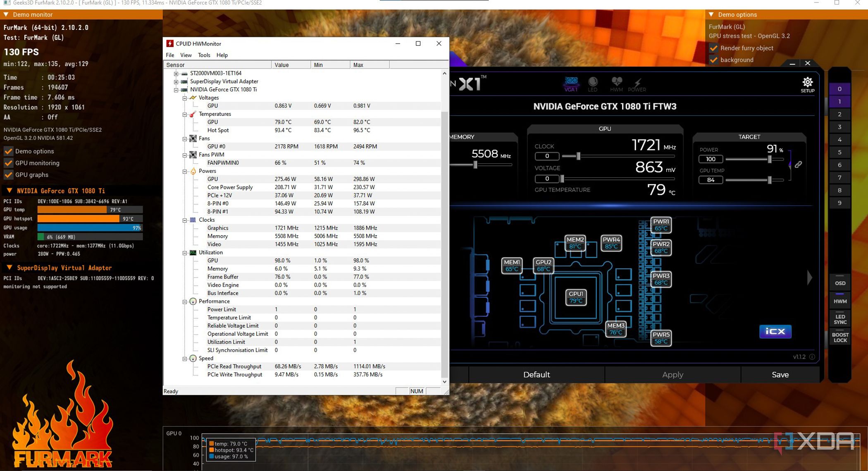The width and height of the screenshot is (868, 471).
Task: Expand the ST2000VM003-1ET164 tree node
Action: click(176, 74)
